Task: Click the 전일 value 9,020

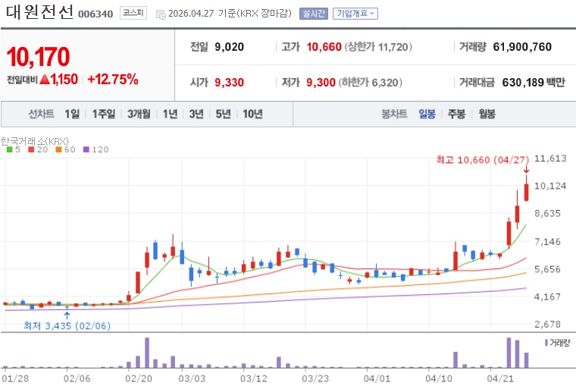Action: click(229, 47)
